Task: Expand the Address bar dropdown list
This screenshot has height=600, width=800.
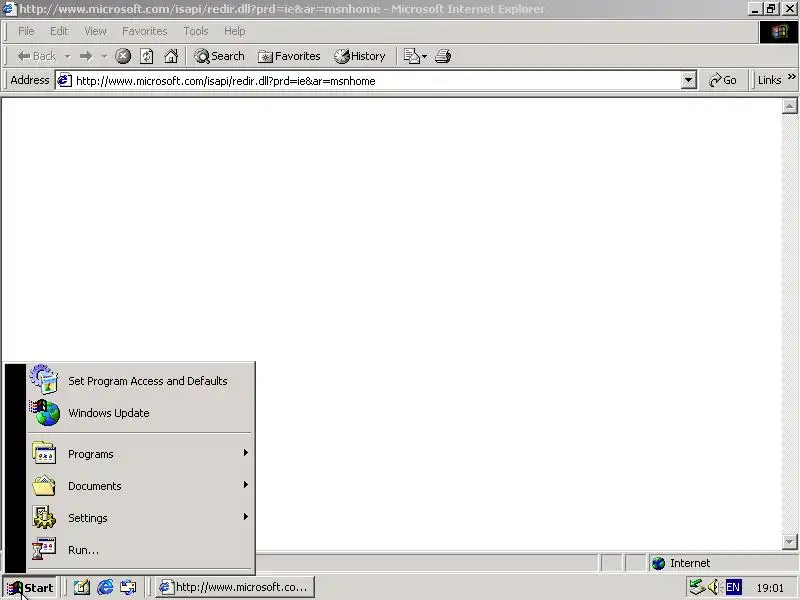Action: 688,81
